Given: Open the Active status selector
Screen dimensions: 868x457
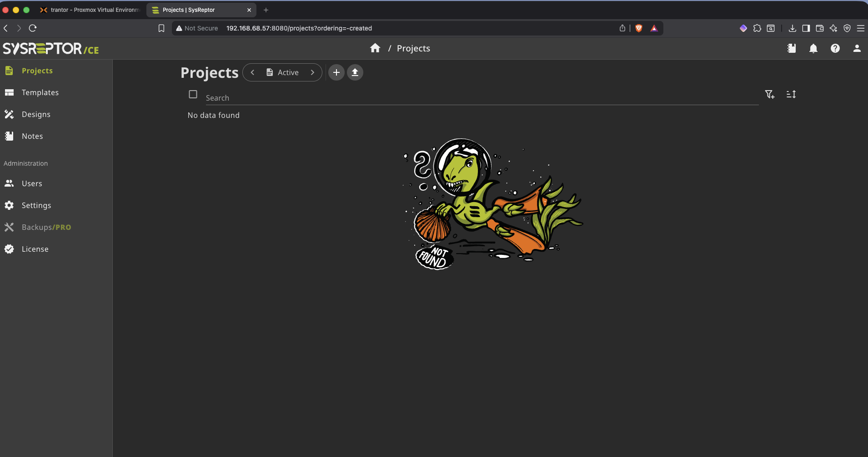Looking at the screenshot, I should tap(282, 72).
